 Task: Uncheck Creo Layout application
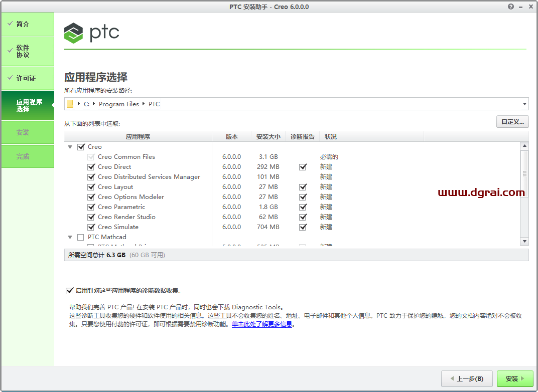coord(91,187)
